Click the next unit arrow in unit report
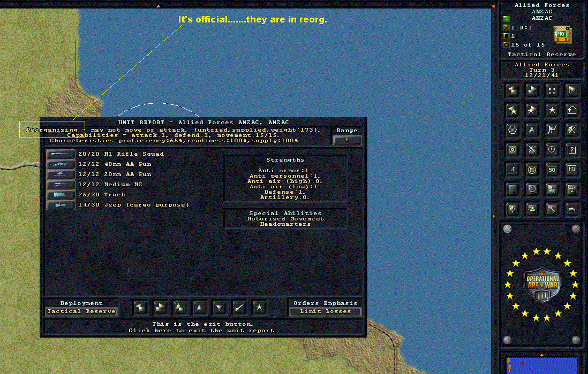This screenshot has height=374, width=588. [160, 308]
